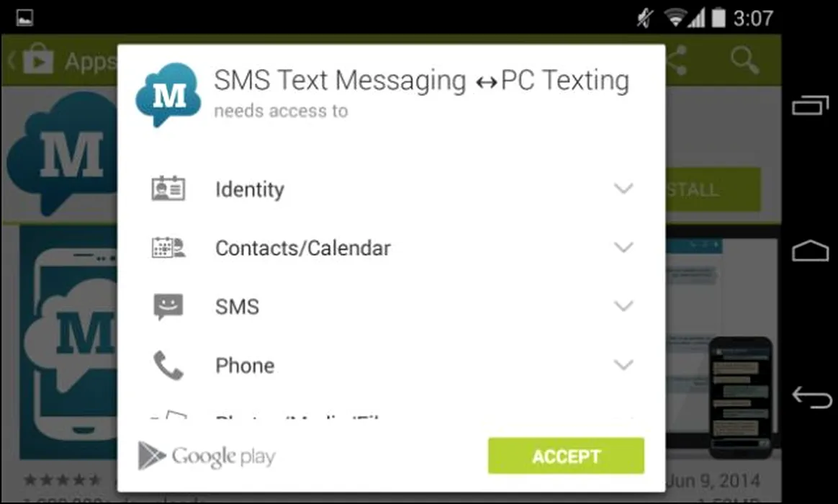Click the image notification icon in status bar
The height and width of the screenshot is (504, 838).
click(24, 17)
